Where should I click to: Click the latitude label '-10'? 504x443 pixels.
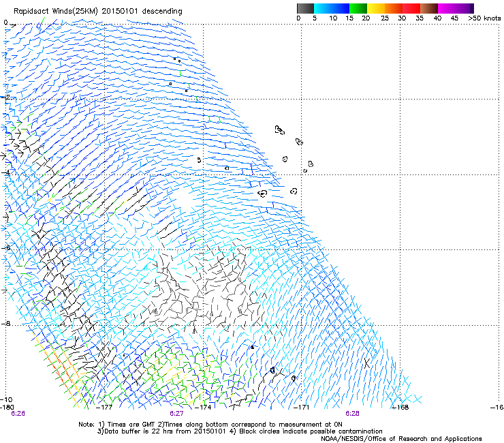[7, 399]
